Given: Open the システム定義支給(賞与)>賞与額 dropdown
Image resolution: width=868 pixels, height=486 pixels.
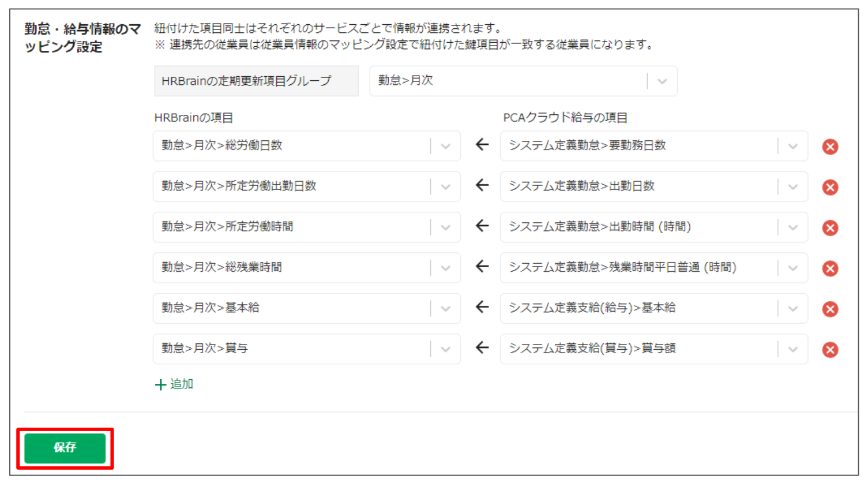Looking at the screenshot, I should click(x=653, y=349).
